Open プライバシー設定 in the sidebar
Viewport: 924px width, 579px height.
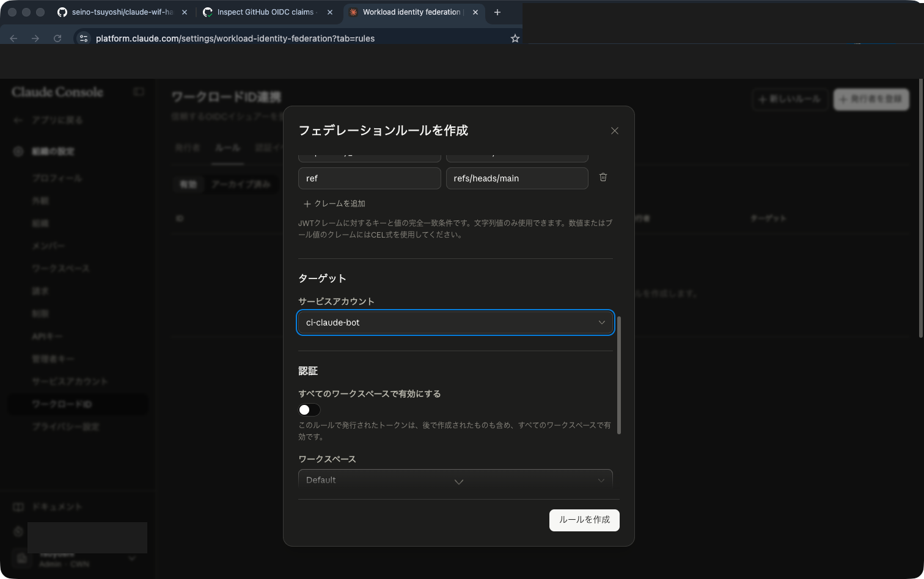(x=65, y=426)
